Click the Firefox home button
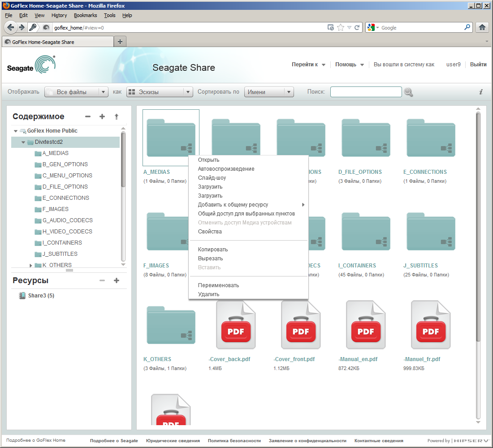 coord(482,27)
